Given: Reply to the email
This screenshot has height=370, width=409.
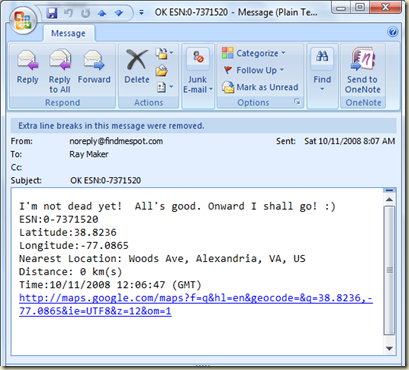Looking at the screenshot, I should click(28, 66).
